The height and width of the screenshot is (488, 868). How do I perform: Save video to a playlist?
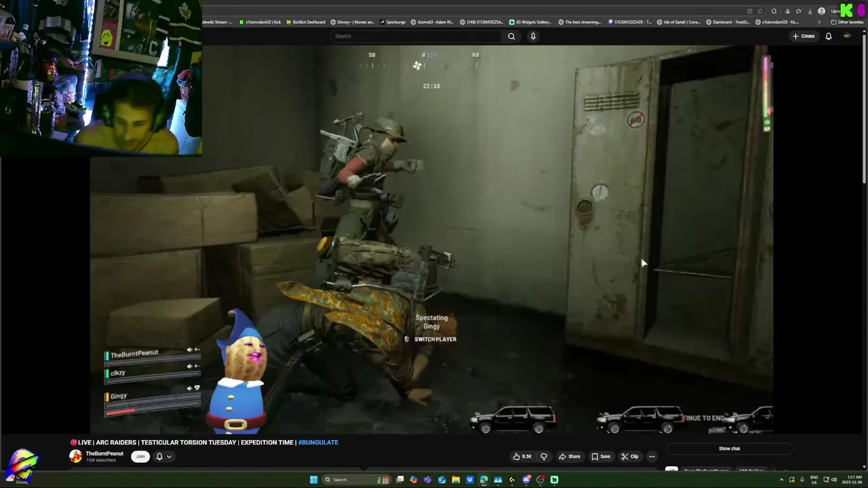click(600, 456)
